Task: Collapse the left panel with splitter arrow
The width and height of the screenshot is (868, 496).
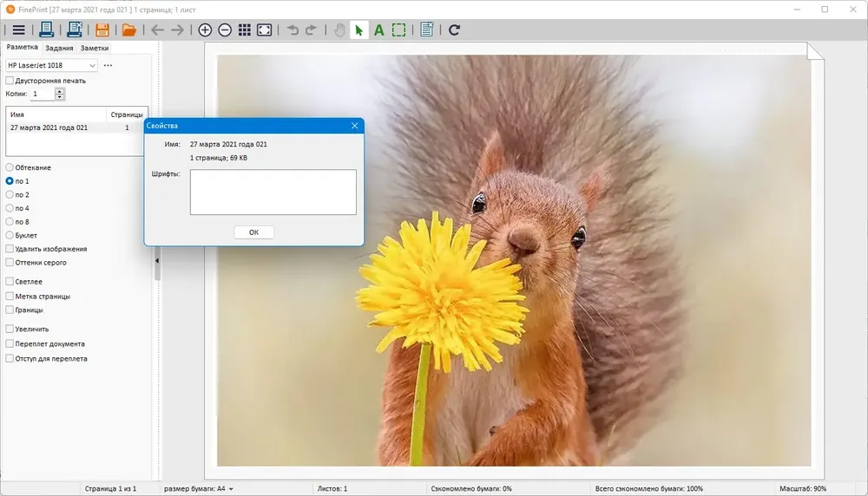Action: [x=157, y=260]
